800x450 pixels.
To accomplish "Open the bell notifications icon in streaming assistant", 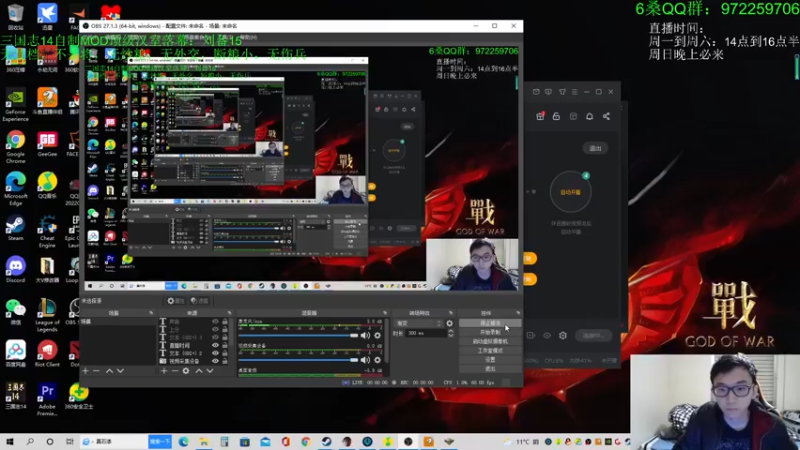I will click(589, 116).
